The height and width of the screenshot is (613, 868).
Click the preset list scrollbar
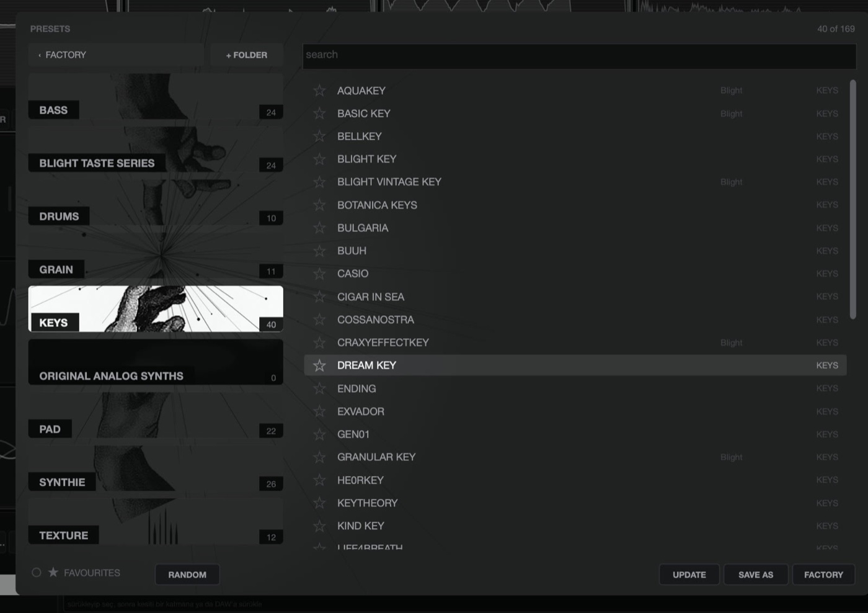pyautogui.click(x=852, y=200)
